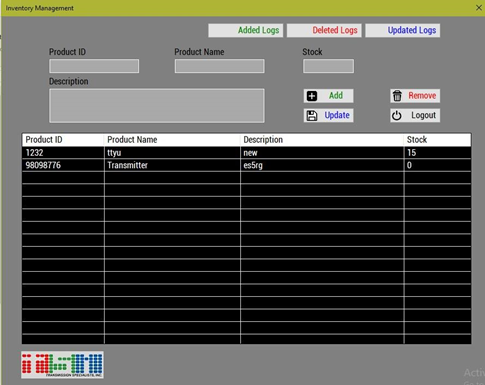Click the red Remove label text
485x385 pixels.
(422, 96)
